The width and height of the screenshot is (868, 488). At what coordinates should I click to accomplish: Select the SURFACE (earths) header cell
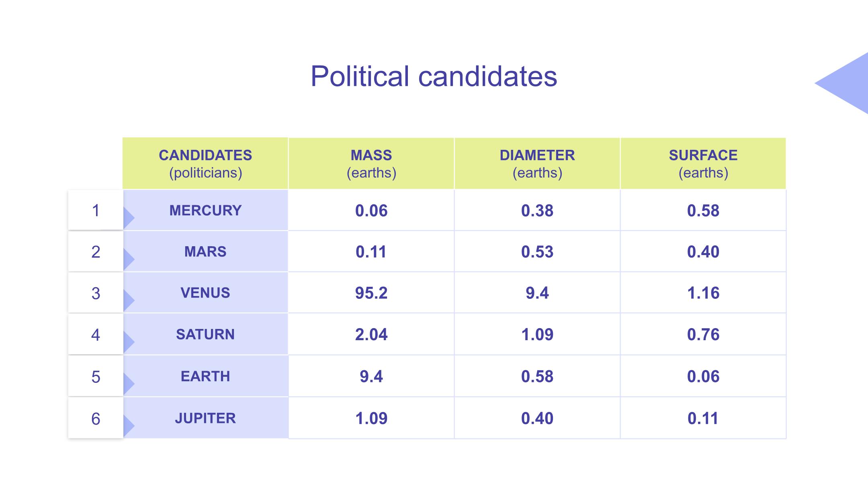[703, 163]
